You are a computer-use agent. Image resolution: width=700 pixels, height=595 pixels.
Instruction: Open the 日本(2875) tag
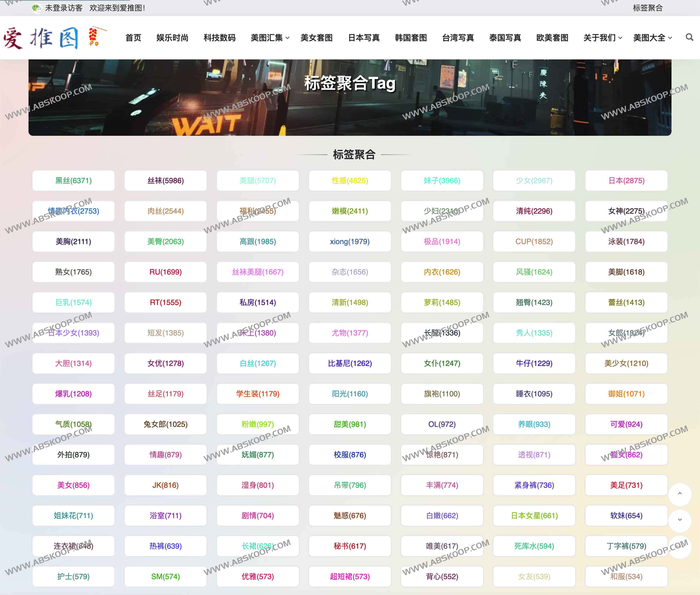(626, 181)
